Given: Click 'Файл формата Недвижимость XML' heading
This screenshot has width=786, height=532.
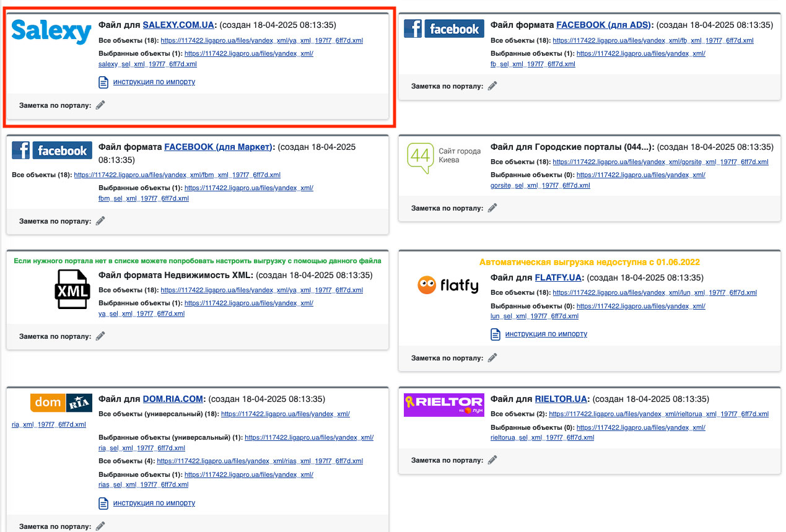Looking at the screenshot, I should pos(175,275).
